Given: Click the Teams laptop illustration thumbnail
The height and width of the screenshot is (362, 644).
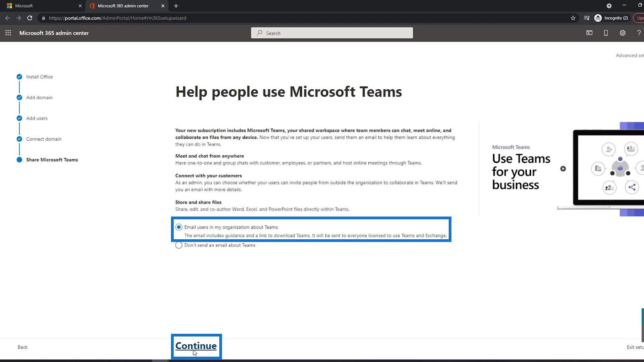Looking at the screenshot, I should [601, 169].
